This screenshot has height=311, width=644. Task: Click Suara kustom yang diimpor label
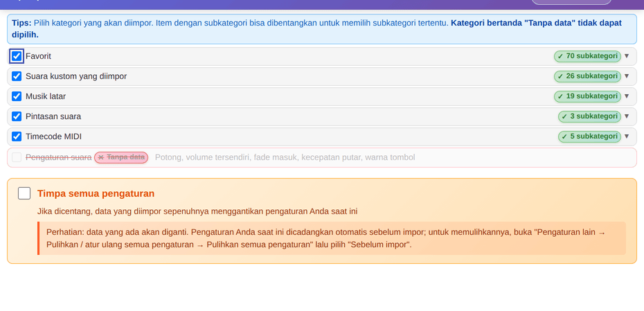76,76
